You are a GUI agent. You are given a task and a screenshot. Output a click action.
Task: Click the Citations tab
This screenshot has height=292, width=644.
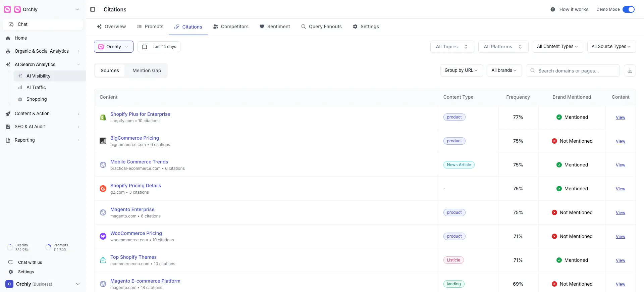188,27
